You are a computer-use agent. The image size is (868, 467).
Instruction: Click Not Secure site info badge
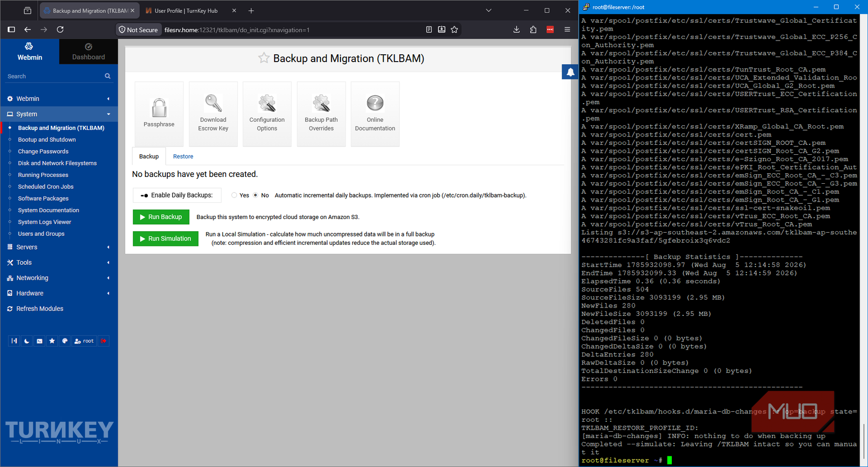[138, 30]
